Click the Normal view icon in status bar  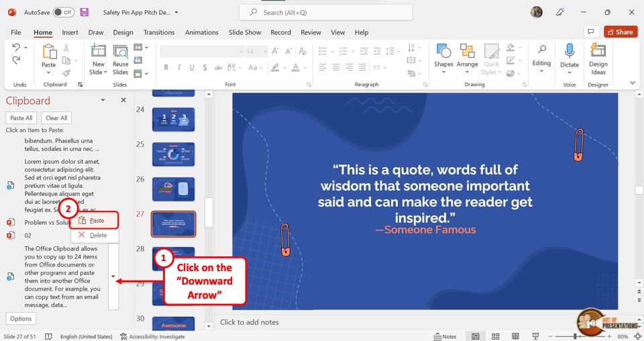pos(476,336)
